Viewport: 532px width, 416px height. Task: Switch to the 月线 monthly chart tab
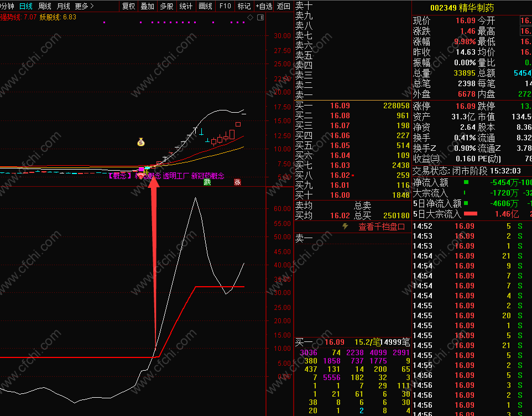(63, 6)
